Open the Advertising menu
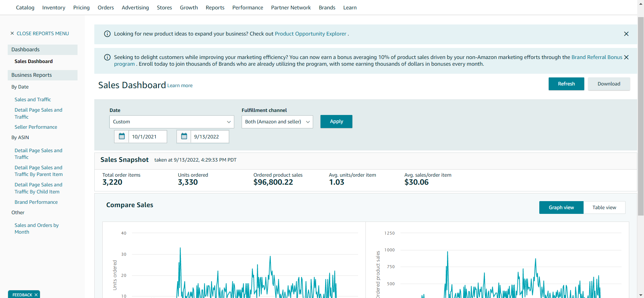 point(135,7)
